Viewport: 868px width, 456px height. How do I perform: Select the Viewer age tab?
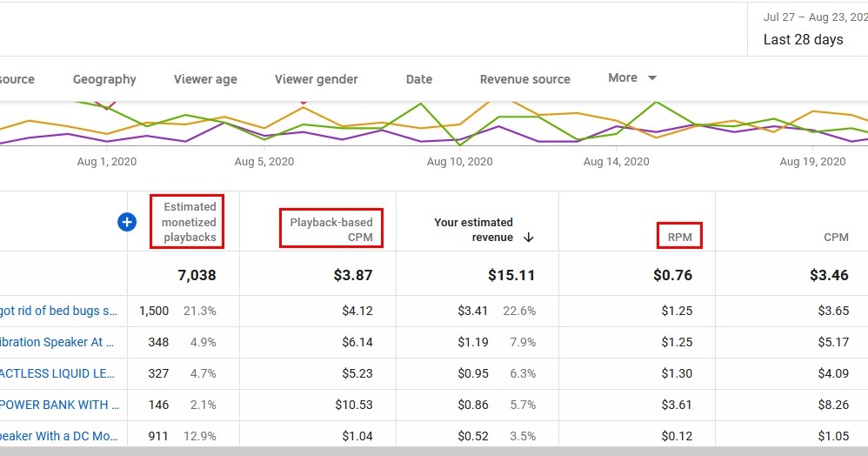pos(205,79)
